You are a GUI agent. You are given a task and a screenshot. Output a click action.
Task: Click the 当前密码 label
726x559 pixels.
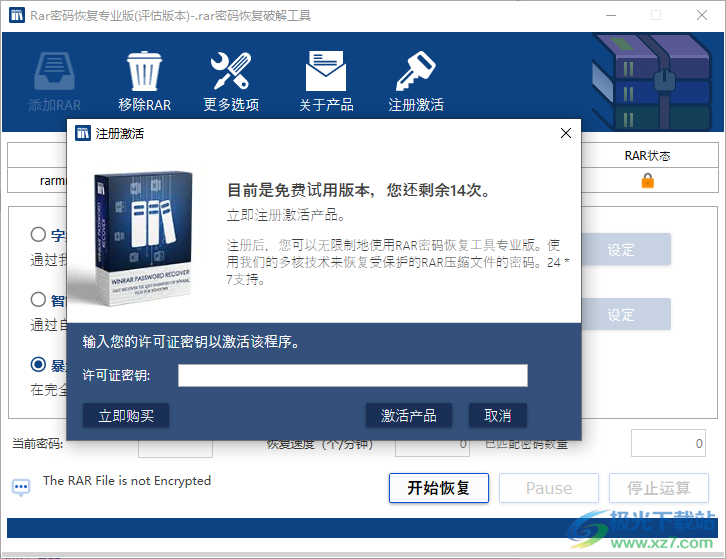point(38,444)
